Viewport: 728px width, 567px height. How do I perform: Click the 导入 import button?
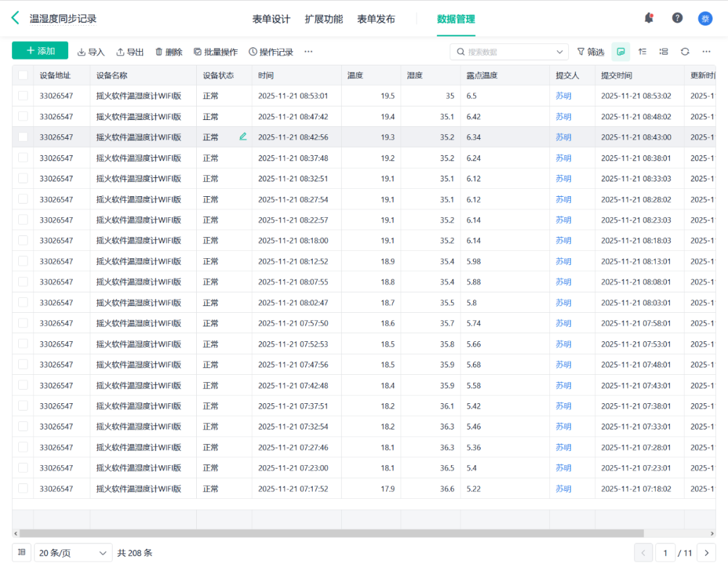pos(91,52)
